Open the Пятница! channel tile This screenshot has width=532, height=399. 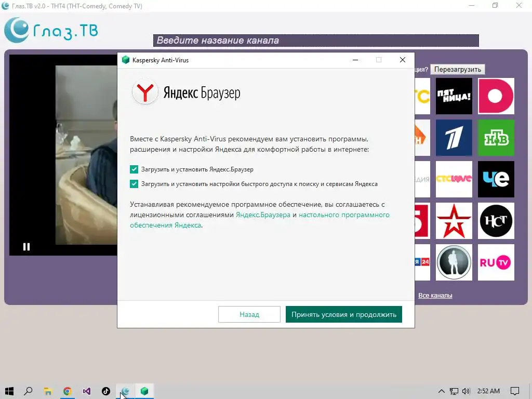454,96
